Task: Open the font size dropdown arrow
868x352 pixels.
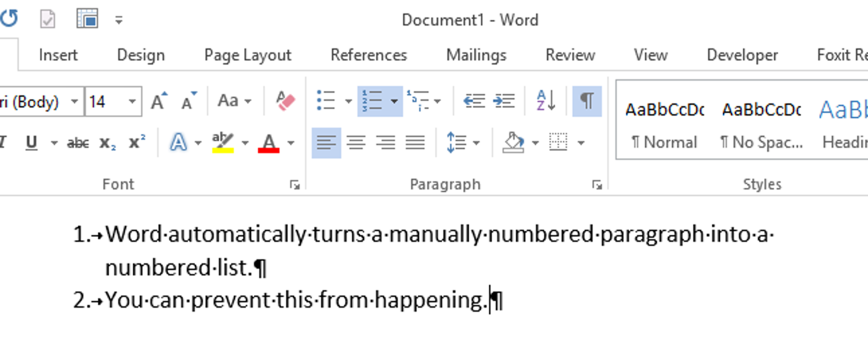Action: click(x=132, y=102)
